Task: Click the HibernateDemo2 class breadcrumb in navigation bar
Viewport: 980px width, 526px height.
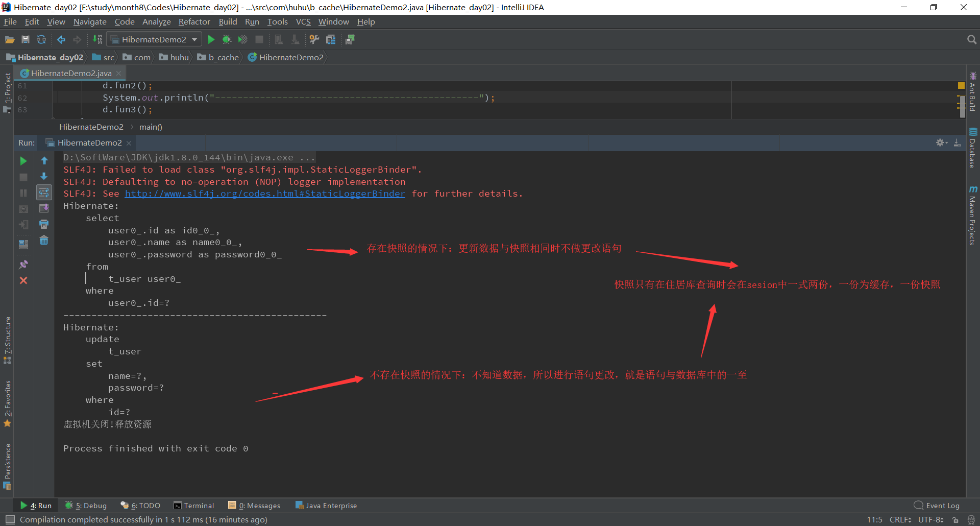Action: pyautogui.click(x=286, y=57)
